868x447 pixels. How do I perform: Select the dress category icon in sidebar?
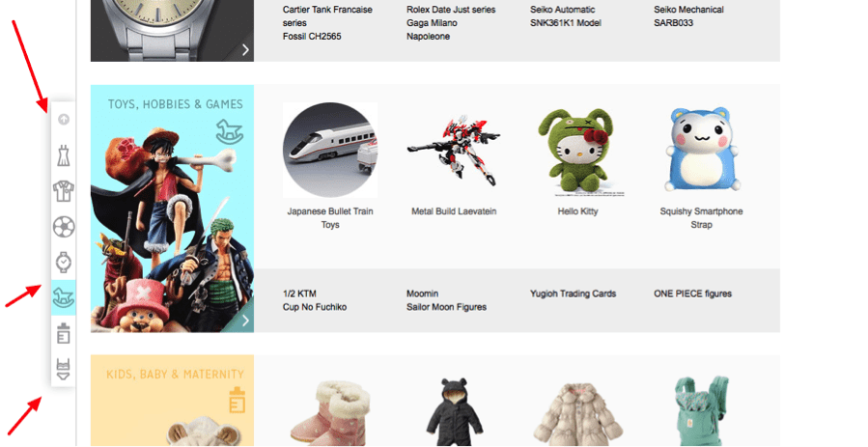point(64,155)
